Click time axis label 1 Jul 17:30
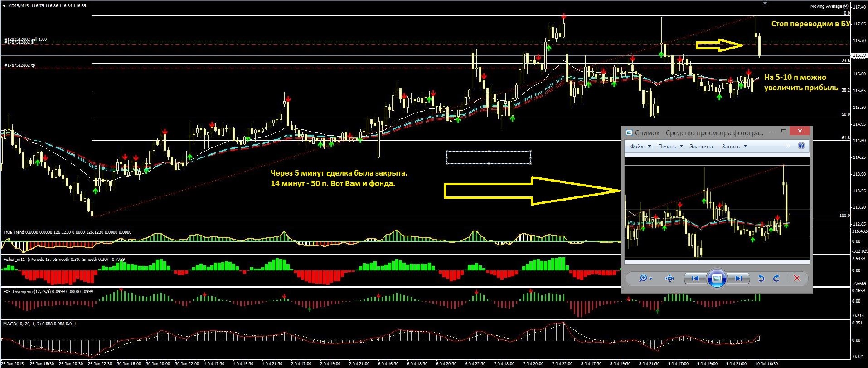This screenshot has width=868, height=368. (215, 364)
